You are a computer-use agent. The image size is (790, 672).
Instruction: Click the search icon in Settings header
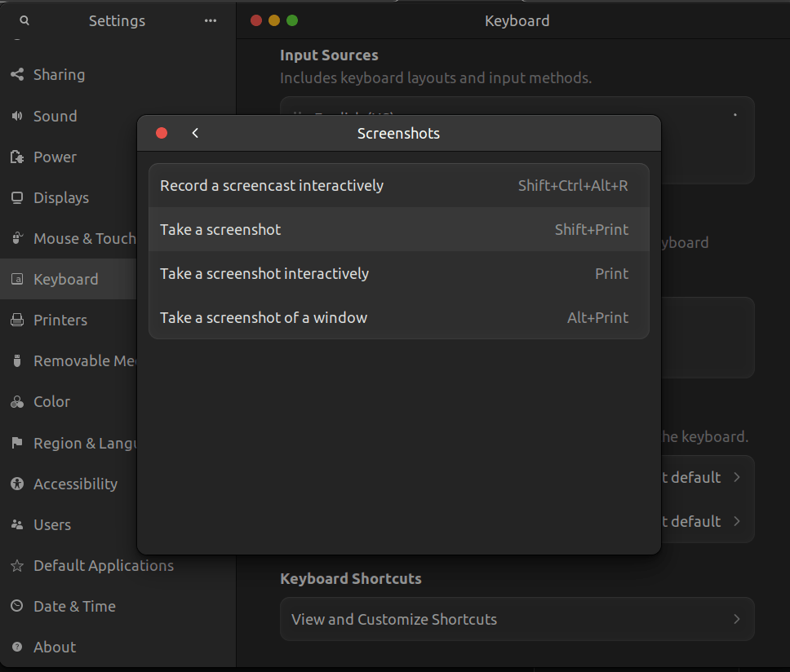pos(24,20)
